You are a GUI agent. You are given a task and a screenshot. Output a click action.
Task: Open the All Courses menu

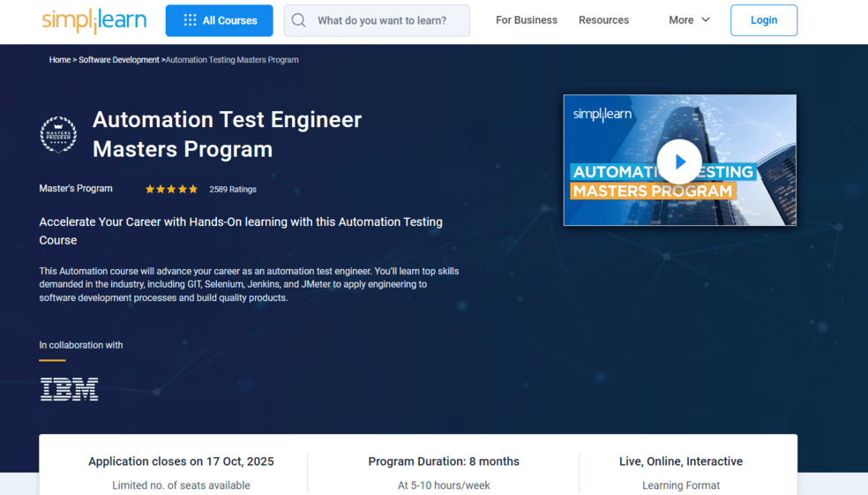tap(219, 20)
